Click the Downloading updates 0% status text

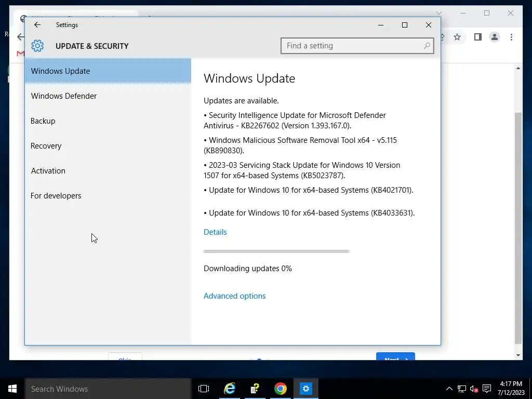click(x=248, y=269)
